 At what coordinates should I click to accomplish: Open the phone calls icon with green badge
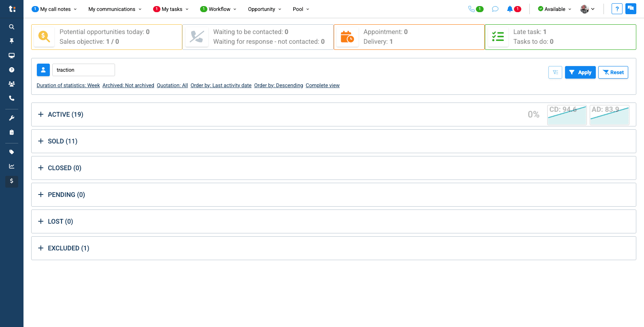click(476, 9)
